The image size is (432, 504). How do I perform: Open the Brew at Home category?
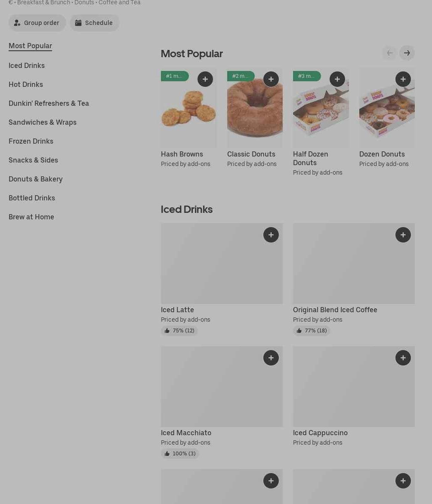click(31, 217)
